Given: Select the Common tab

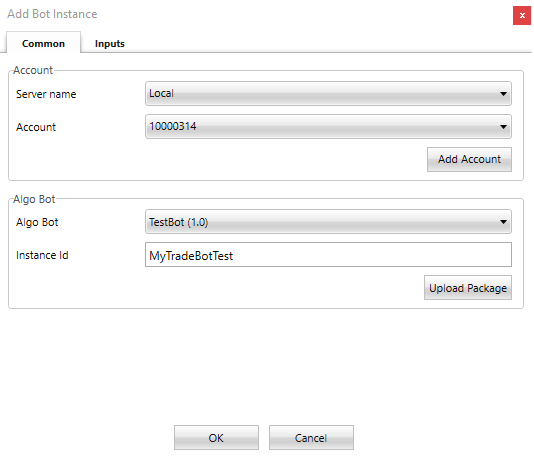Looking at the screenshot, I should click(43, 43).
